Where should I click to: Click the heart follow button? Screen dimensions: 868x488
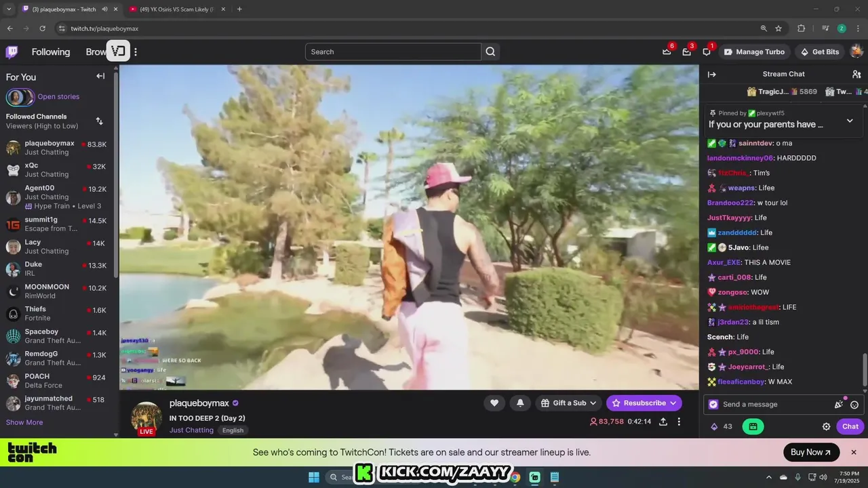click(494, 403)
